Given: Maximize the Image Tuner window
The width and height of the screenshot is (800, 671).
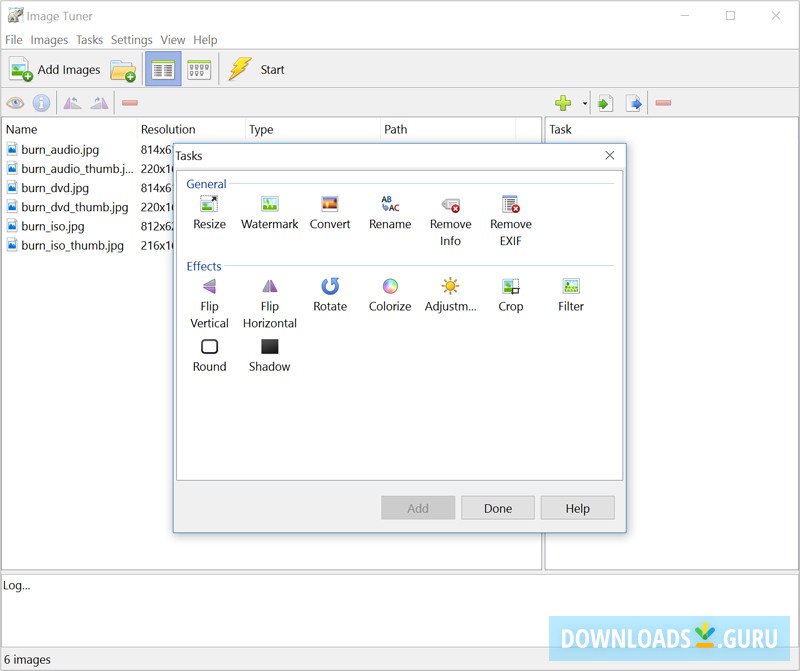Looking at the screenshot, I should [x=730, y=16].
